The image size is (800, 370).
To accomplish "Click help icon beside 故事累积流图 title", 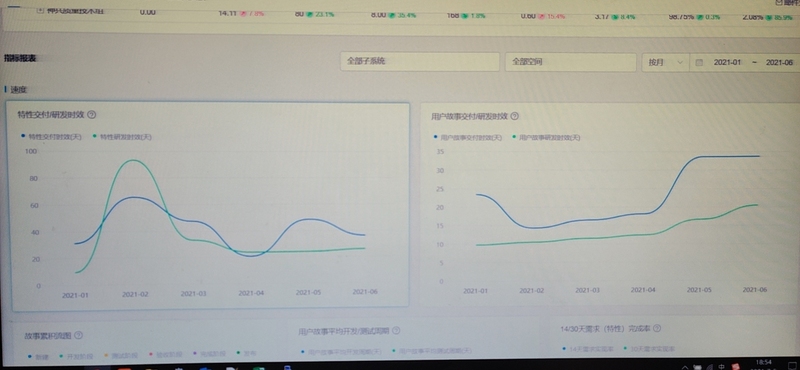I will [x=78, y=335].
